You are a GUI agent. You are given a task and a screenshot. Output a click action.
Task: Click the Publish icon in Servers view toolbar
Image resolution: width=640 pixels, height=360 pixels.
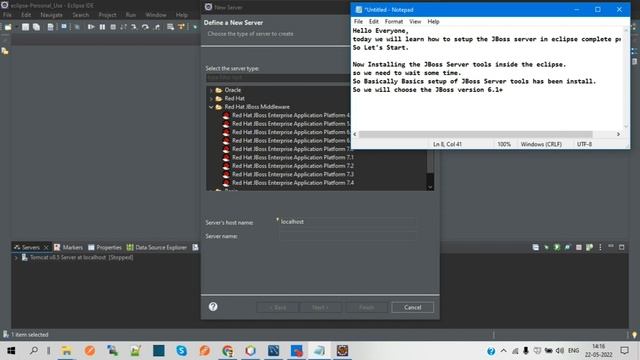589,247
